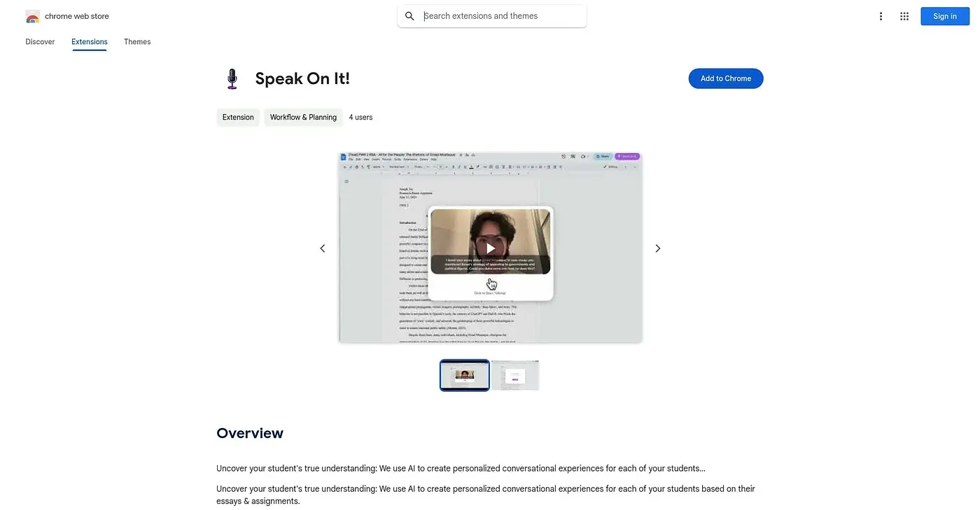
Task: Advance to the next screenshot arrow
Action: tap(657, 248)
